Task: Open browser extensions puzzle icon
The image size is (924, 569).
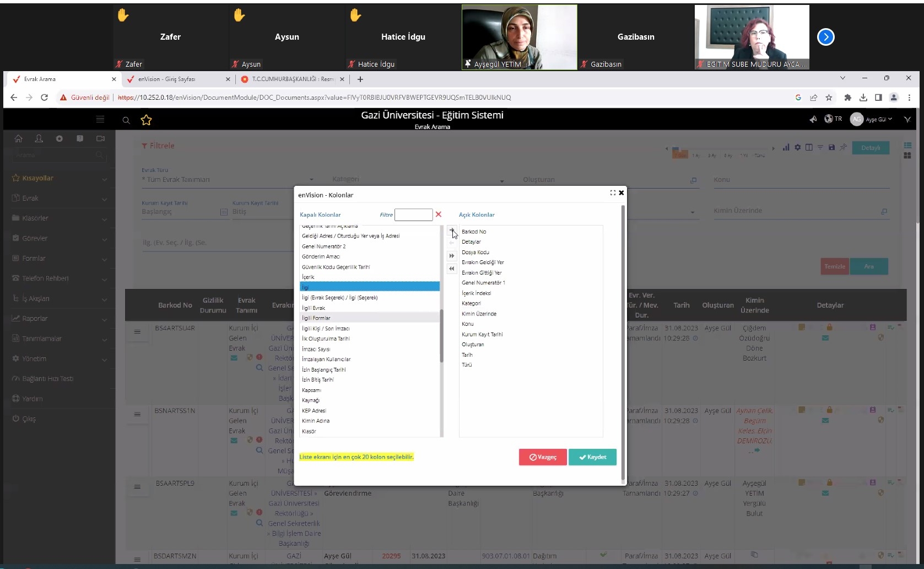Action: (848, 98)
